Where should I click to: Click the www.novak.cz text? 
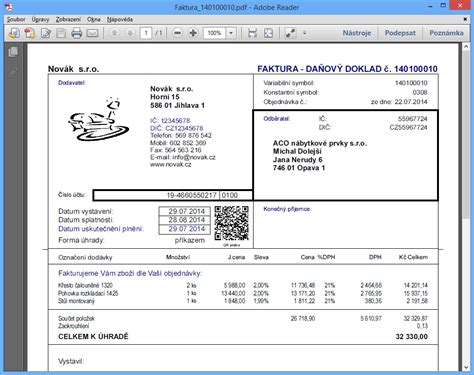[x=171, y=164]
